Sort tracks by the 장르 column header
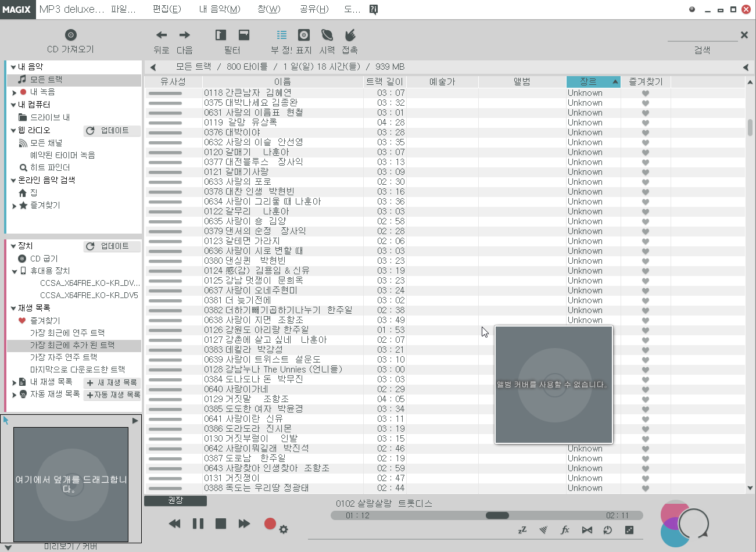The width and height of the screenshot is (756, 552). coord(593,82)
